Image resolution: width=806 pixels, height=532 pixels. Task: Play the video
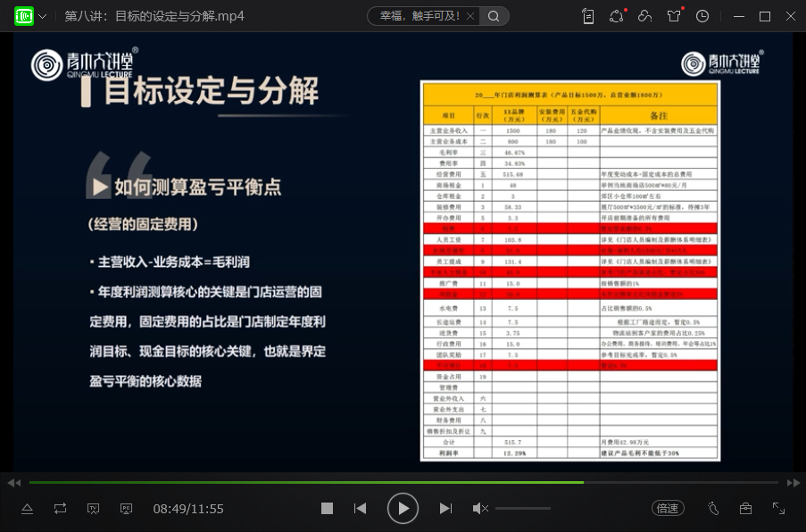pos(403,509)
